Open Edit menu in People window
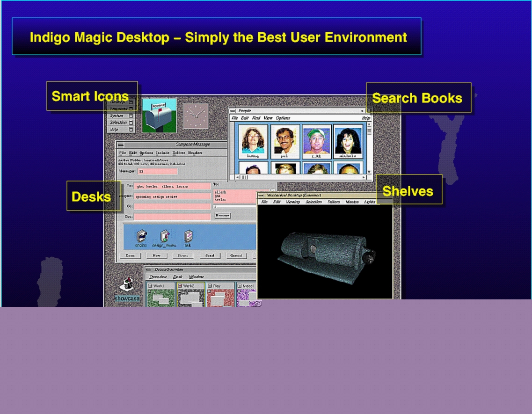Viewport: 532px width, 414px height. click(245, 118)
